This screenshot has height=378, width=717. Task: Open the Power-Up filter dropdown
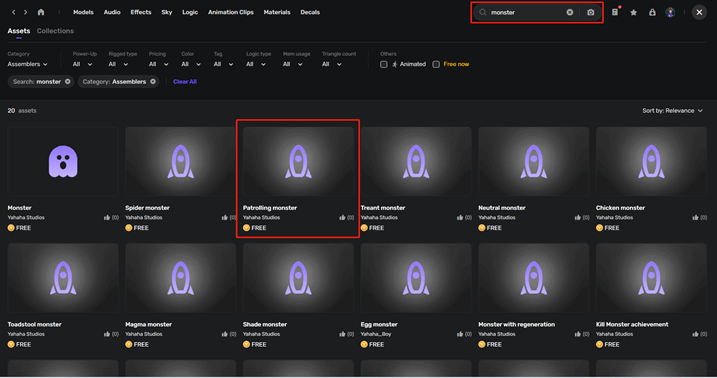(82, 64)
